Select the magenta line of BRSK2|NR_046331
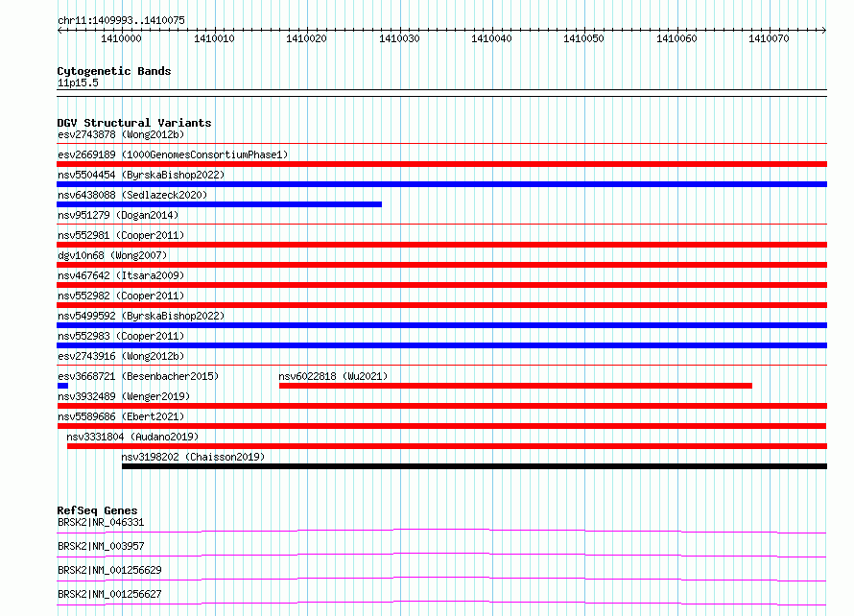854x616 pixels. (441, 531)
